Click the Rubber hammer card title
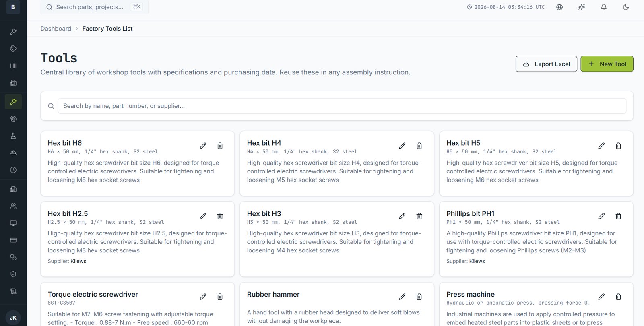Image resolution: width=644 pixels, height=326 pixels. [273, 295]
